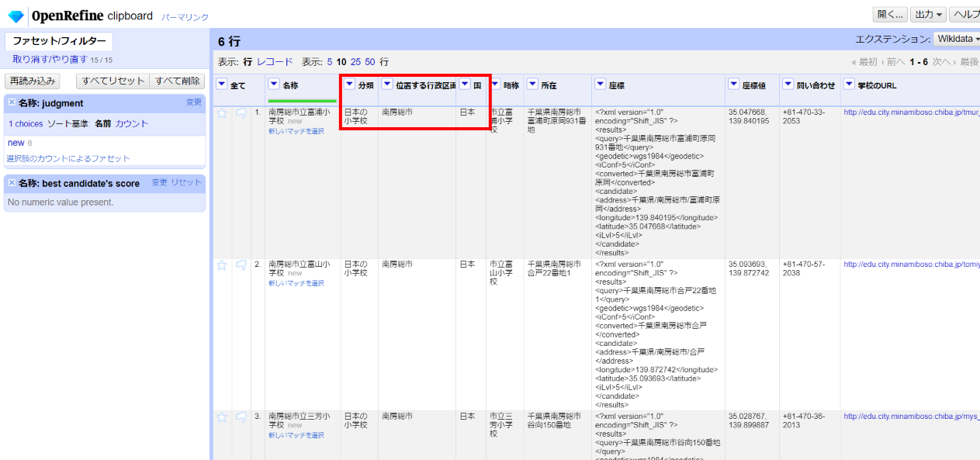The height and width of the screenshot is (460, 980).
Task: Click 次へ next page link
Action: click(x=941, y=61)
